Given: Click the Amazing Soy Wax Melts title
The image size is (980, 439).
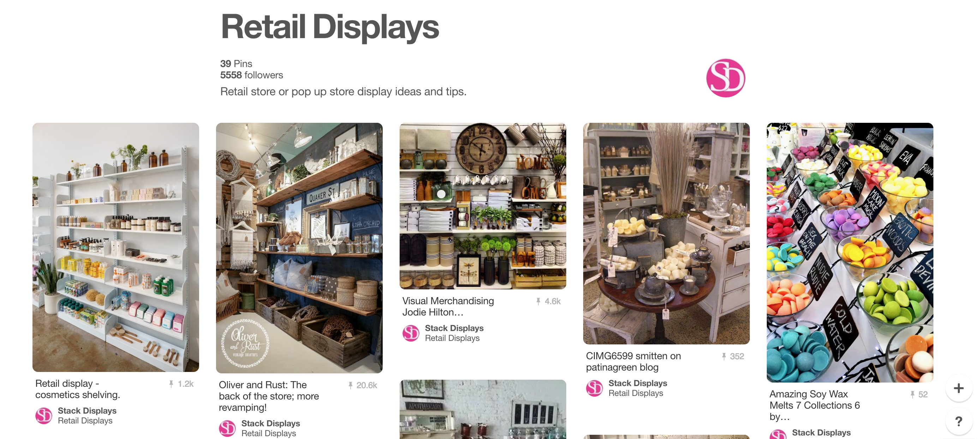Looking at the screenshot, I should (814, 405).
